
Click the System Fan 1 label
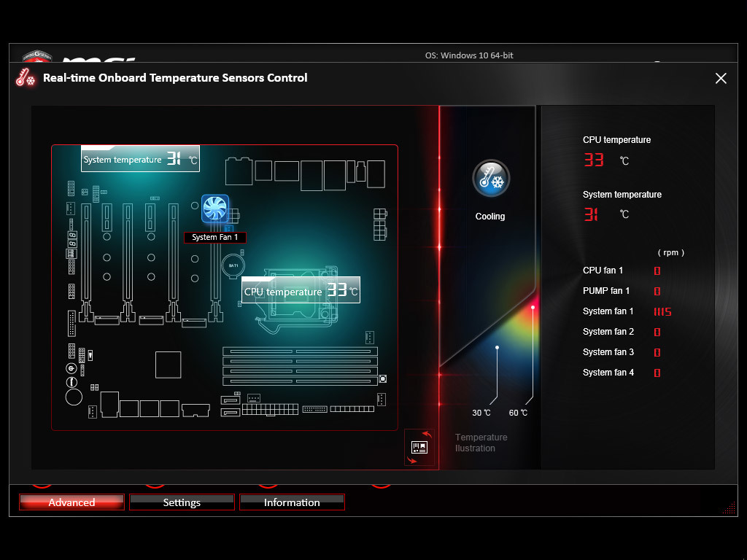click(x=214, y=237)
